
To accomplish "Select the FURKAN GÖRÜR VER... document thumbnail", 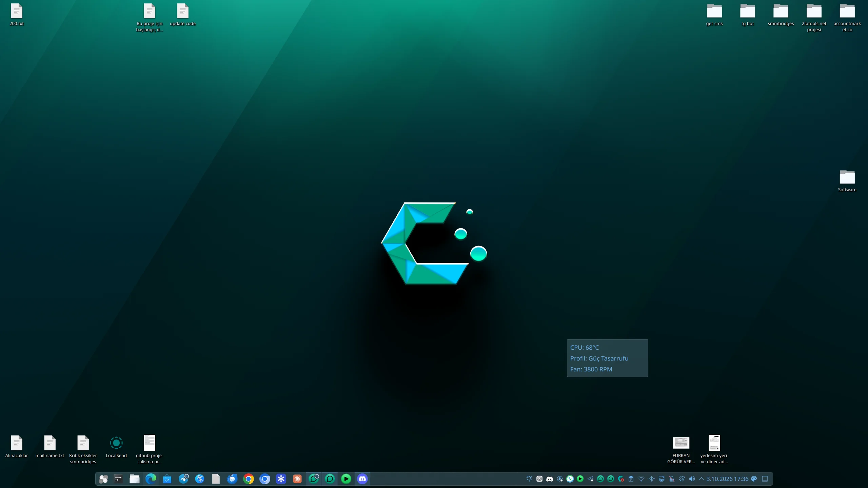I will click(681, 450).
